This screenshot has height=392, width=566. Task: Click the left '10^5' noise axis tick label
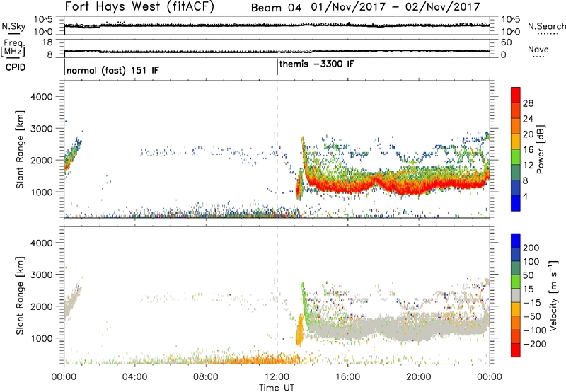(43, 20)
